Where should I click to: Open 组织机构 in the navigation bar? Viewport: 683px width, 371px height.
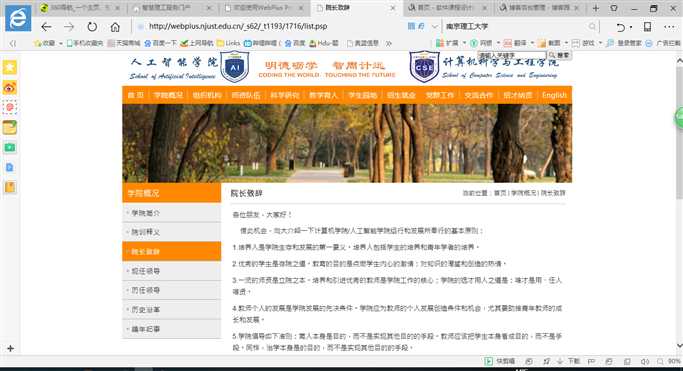tap(207, 95)
